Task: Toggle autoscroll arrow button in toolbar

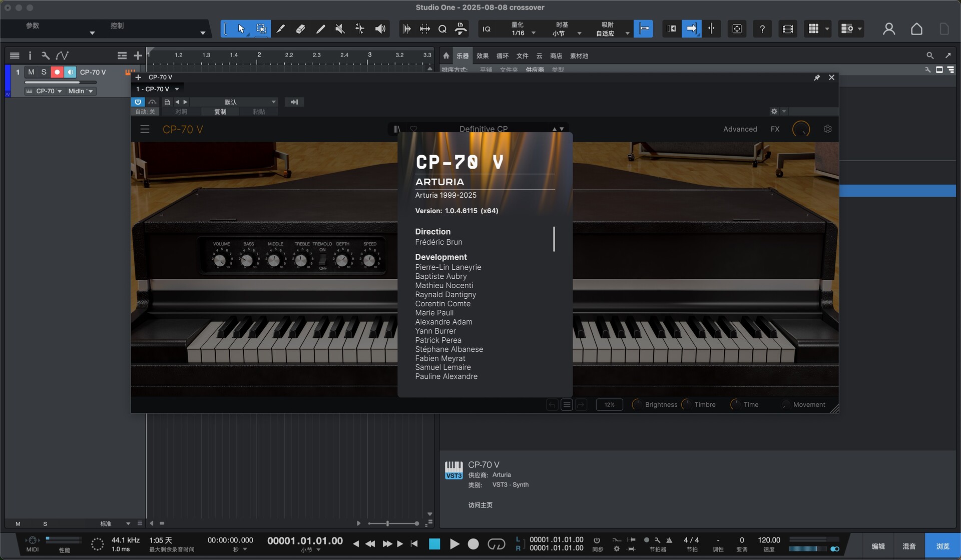Action: pyautogui.click(x=691, y=29)
